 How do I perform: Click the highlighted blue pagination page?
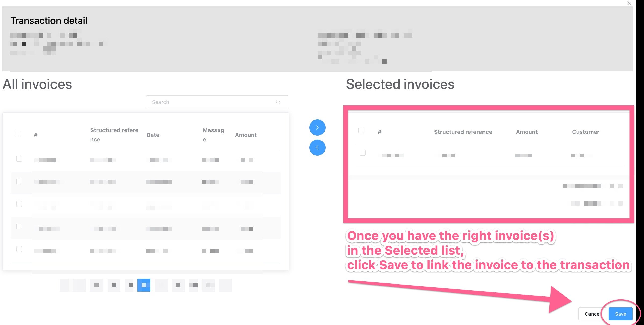point(144,285)
